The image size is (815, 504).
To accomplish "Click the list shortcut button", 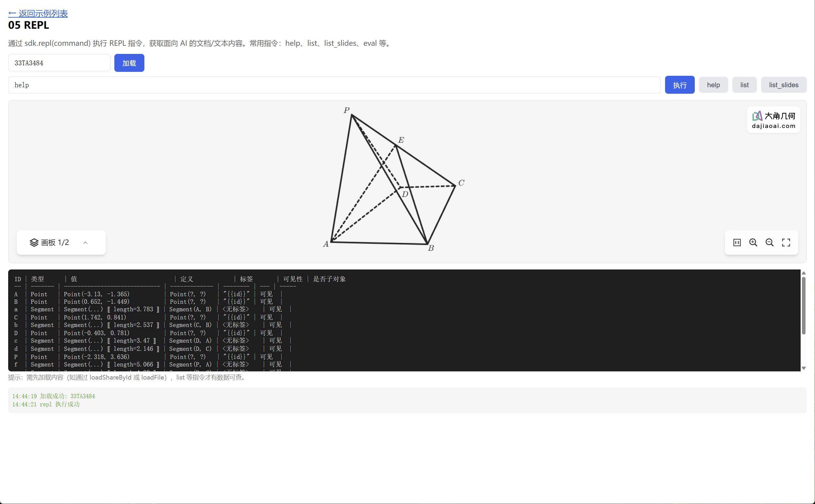I will [x=744, y=85].
